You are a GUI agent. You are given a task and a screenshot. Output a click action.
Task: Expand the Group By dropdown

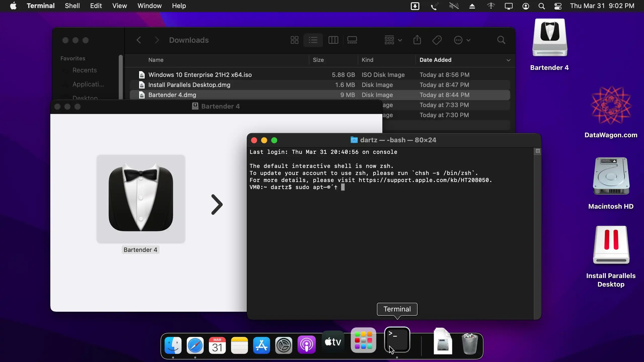tap(393, 40)
